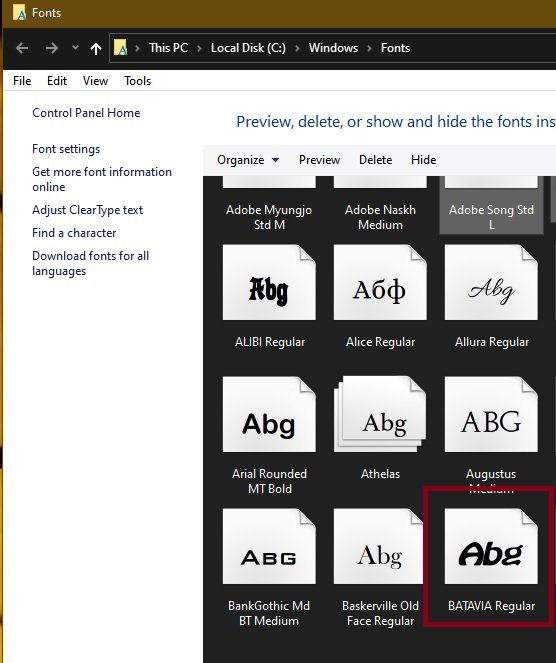Click the Preview toolbar button
This screenshot has width=556, height=663.
click(x=319, y=160)
